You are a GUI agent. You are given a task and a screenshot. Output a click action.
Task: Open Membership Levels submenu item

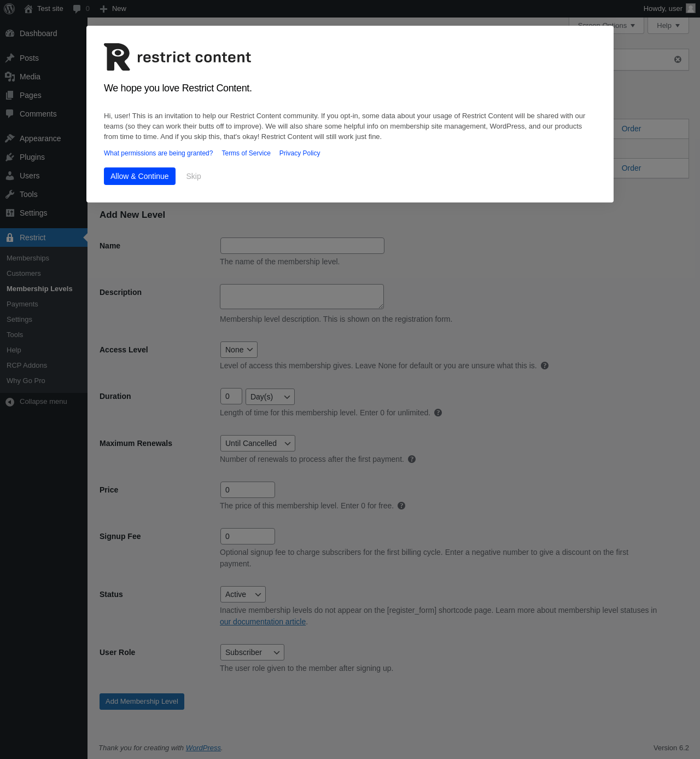(x=39, y=289)
